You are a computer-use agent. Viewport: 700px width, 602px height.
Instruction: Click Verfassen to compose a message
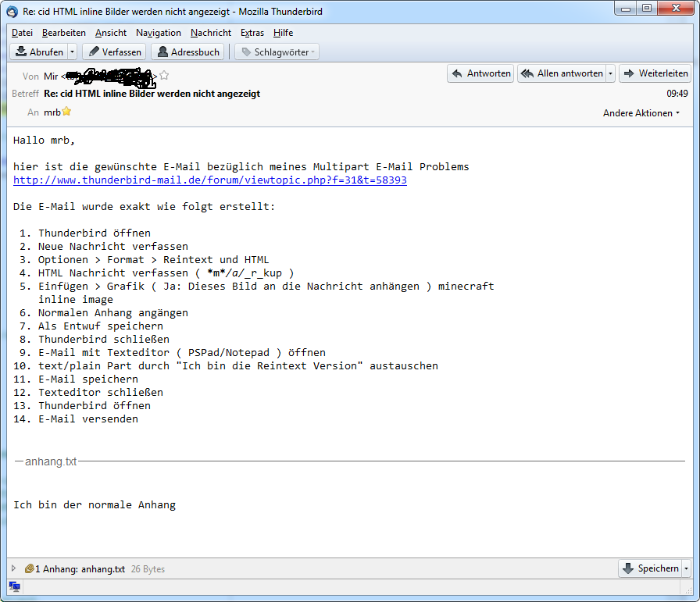[x=115, y=52]
